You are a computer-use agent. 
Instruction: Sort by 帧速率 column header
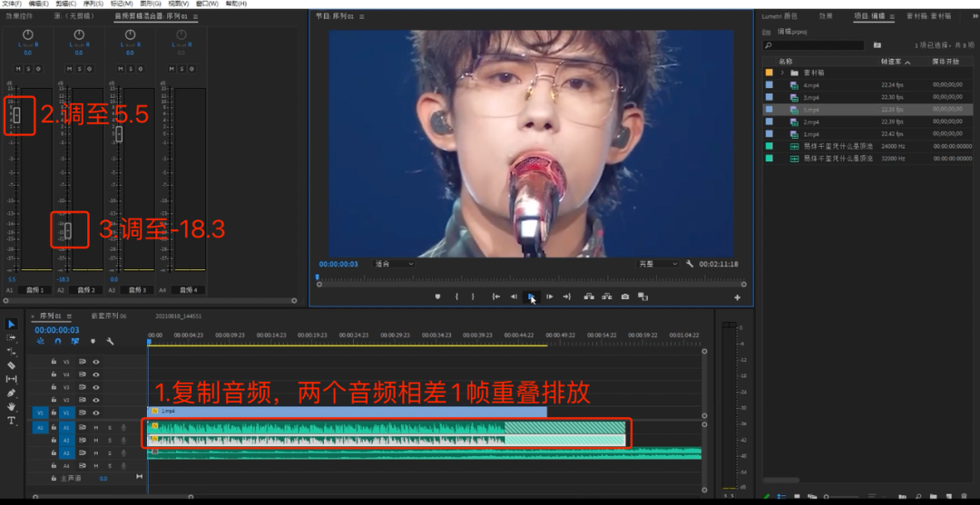pyautogui.click(x=892, y=62)
